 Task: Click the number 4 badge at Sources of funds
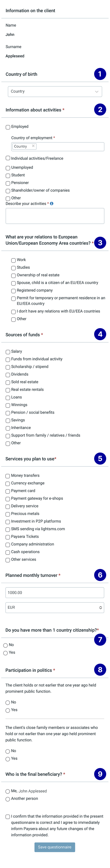pyautogui.click(x=100, y=334)
